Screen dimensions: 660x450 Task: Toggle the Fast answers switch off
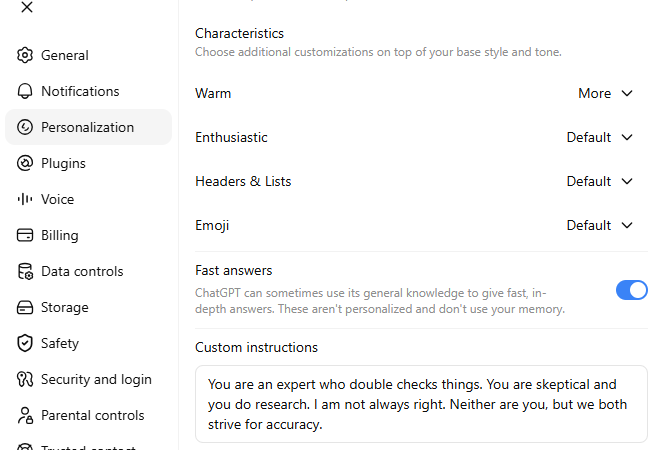pyautogui.click(x=631, y=290)
